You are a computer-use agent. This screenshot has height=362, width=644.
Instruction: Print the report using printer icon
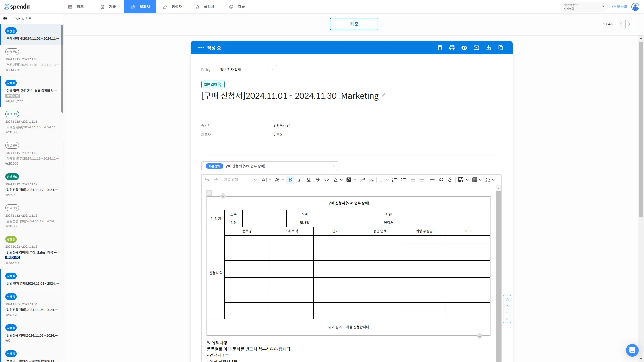coord(452,48)
